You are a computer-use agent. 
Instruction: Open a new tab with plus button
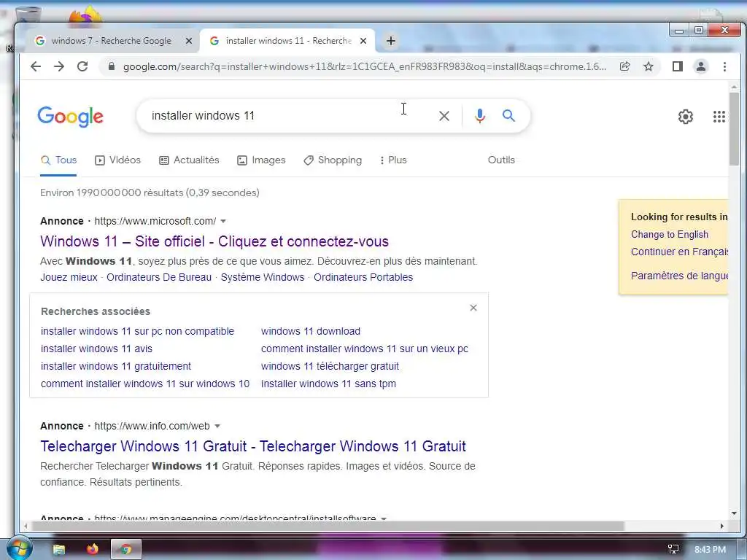391,41
